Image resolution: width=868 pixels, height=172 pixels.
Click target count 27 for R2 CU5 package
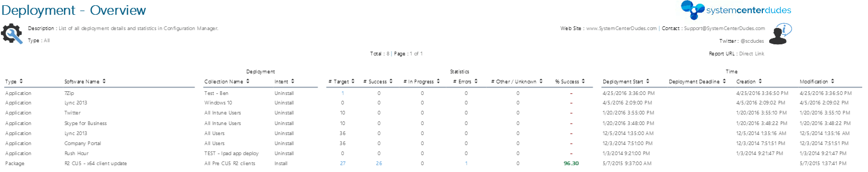point(342,163)
